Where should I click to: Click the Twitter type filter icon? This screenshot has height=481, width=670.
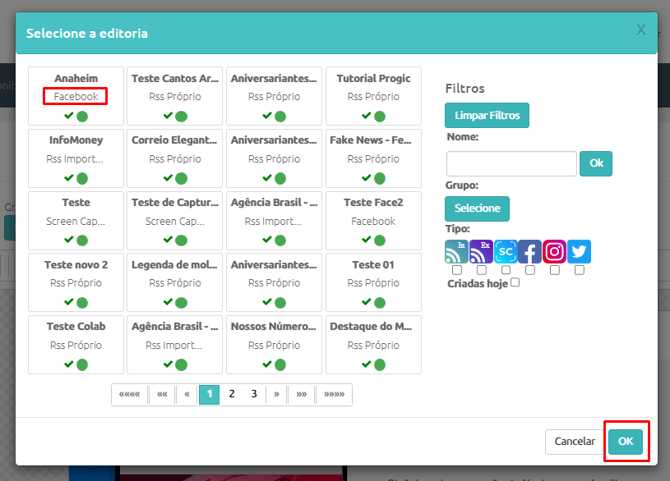(x=579, y=252)
